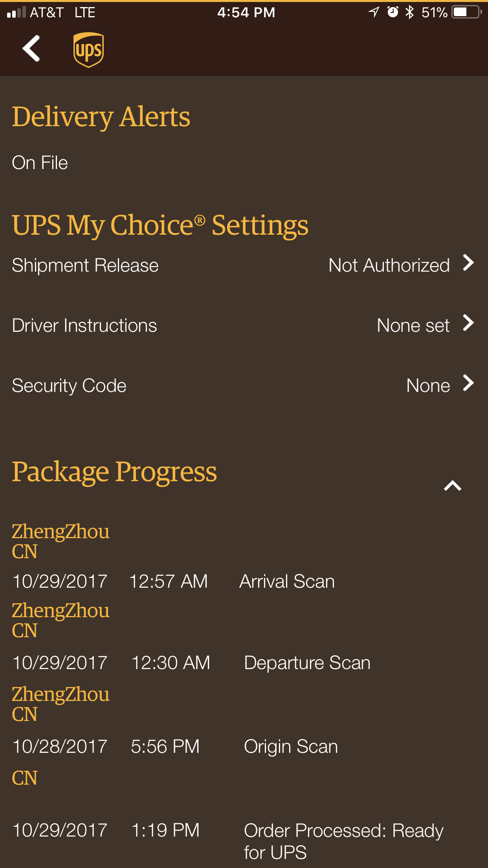Screen dimensions: 488x868
Task: Tap the battery icon in status bar
Action: pyautogui.click(x=466, y=12)
